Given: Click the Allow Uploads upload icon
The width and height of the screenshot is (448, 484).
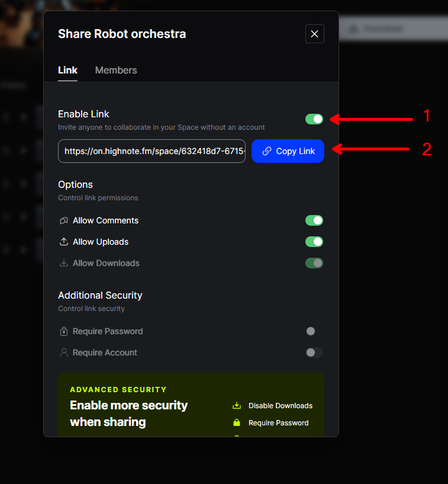Looking at the screenshot, I should click(x=64, y=242).
